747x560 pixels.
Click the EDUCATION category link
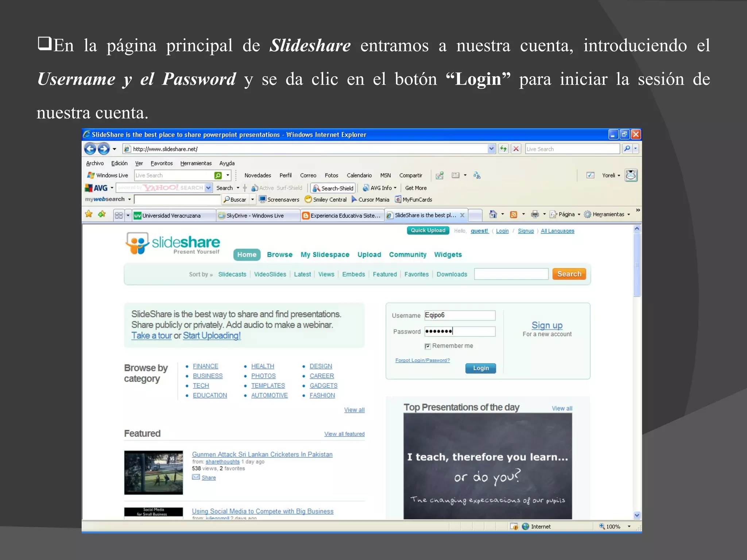pyautogui.click(x=210, y=395)
